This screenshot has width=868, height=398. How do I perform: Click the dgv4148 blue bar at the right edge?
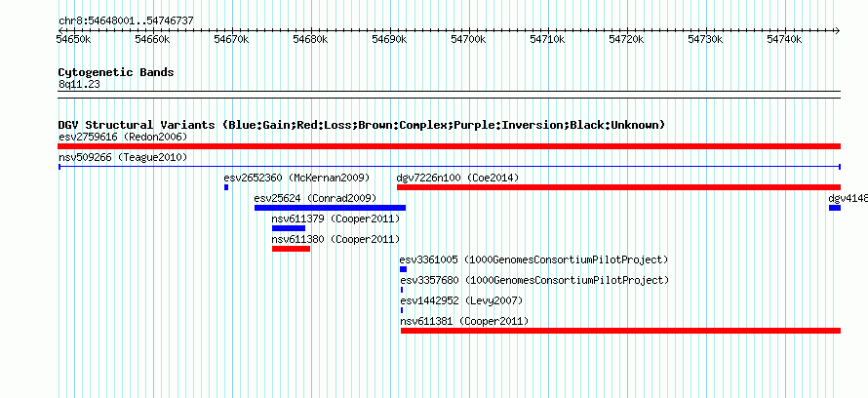tap(834, 208)
